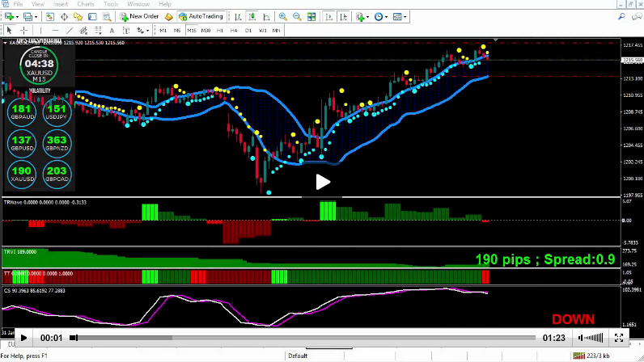
Task: Switch timeframe to M30
Action: coord(205,31)
